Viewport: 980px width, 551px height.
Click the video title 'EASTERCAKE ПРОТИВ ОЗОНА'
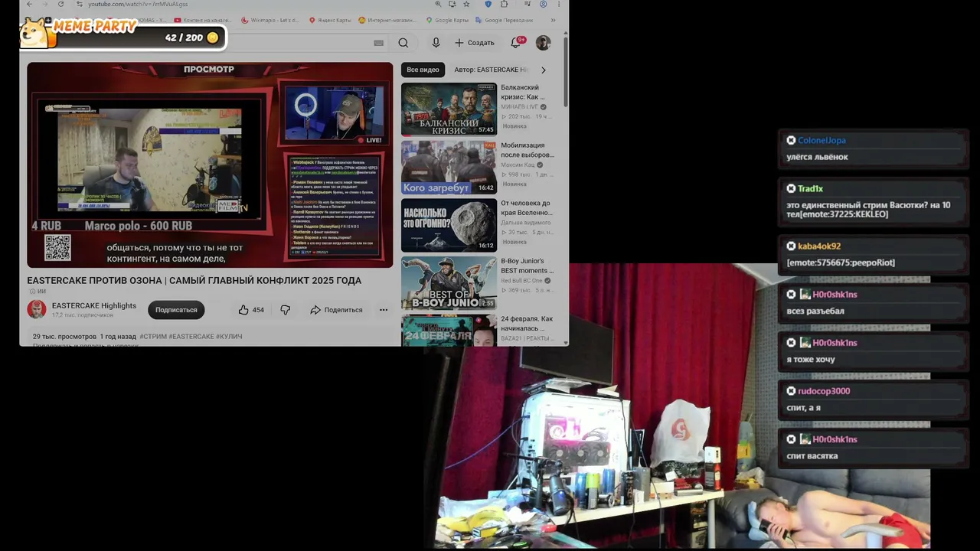click(194, 281)
